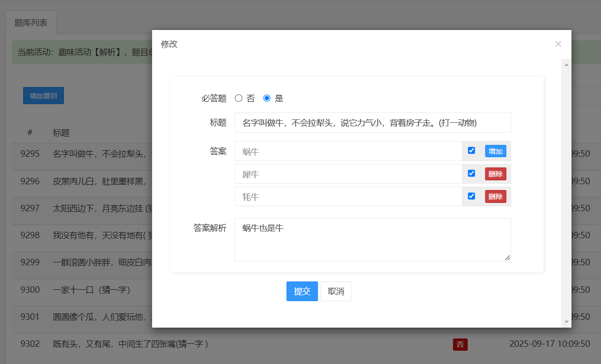601x364 pixels.
Task: Toggle the checkbox beside the 牦牛 answer
Action: pos(472,196)
